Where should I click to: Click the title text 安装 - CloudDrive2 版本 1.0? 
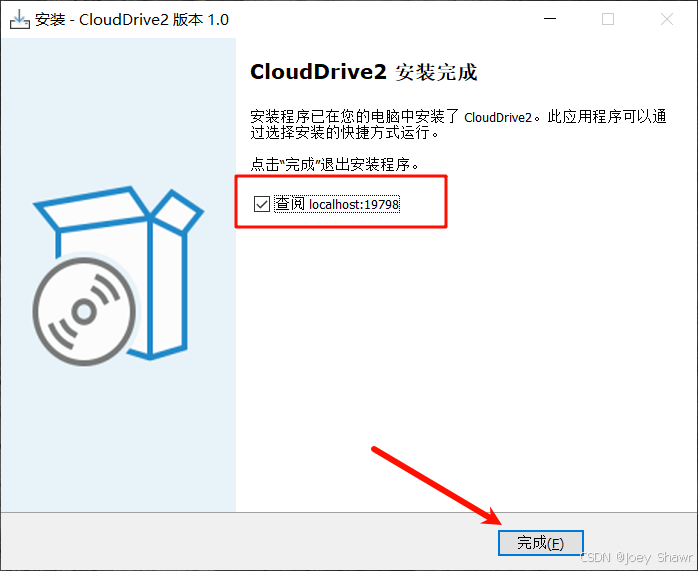click(x=132, y=20)
